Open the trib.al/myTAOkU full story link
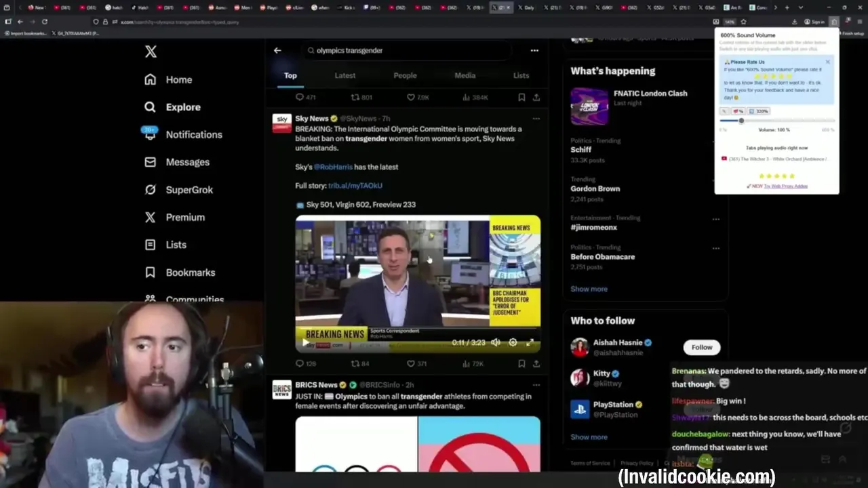 [355, 186]
